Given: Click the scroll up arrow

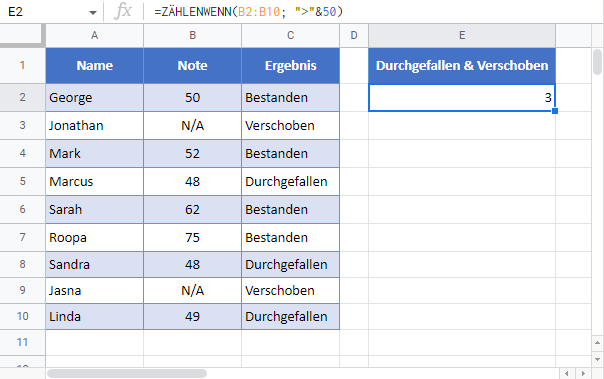Looking at the screenshot, I should 597,342.
